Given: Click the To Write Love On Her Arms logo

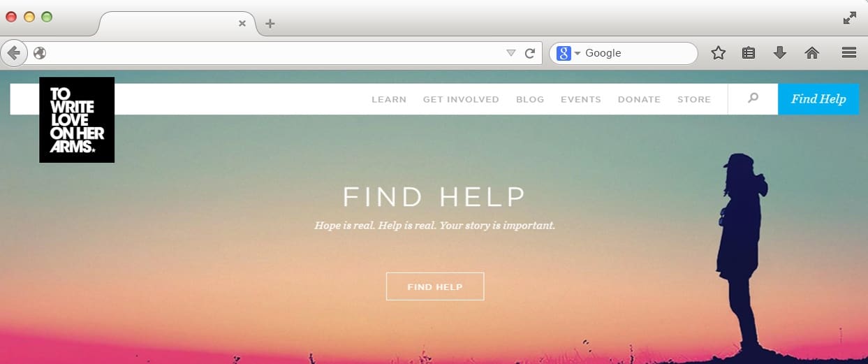Looking at the screenshot, I should [x=77, y=119].
